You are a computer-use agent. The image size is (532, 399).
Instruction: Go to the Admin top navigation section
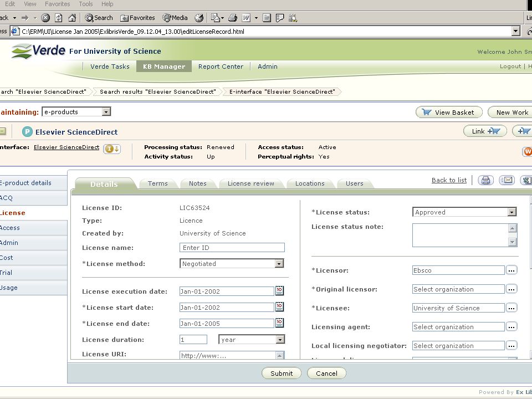pyautogui.click(x=267, y=66)
